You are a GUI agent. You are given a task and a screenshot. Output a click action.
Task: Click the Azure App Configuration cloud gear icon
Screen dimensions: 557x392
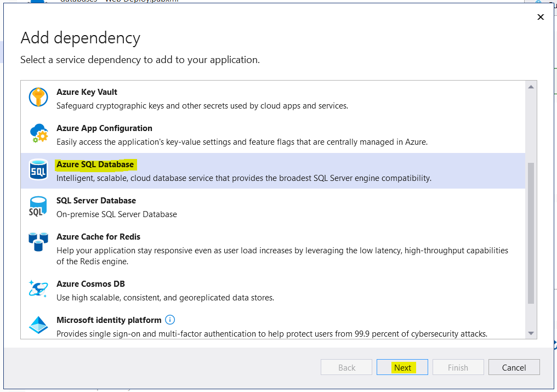(x=39, y=134)
